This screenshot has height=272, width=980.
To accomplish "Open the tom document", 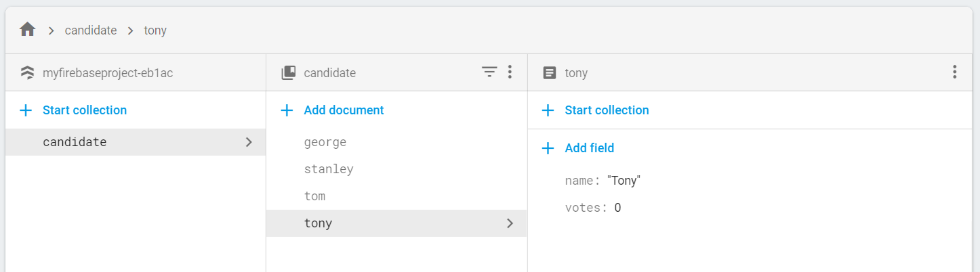I will (x=396, y=196).
